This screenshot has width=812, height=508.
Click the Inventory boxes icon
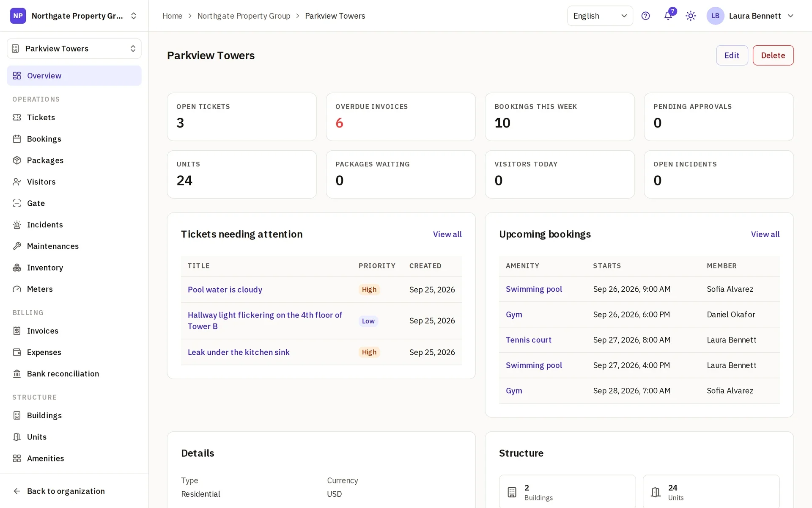coord(17,268)
